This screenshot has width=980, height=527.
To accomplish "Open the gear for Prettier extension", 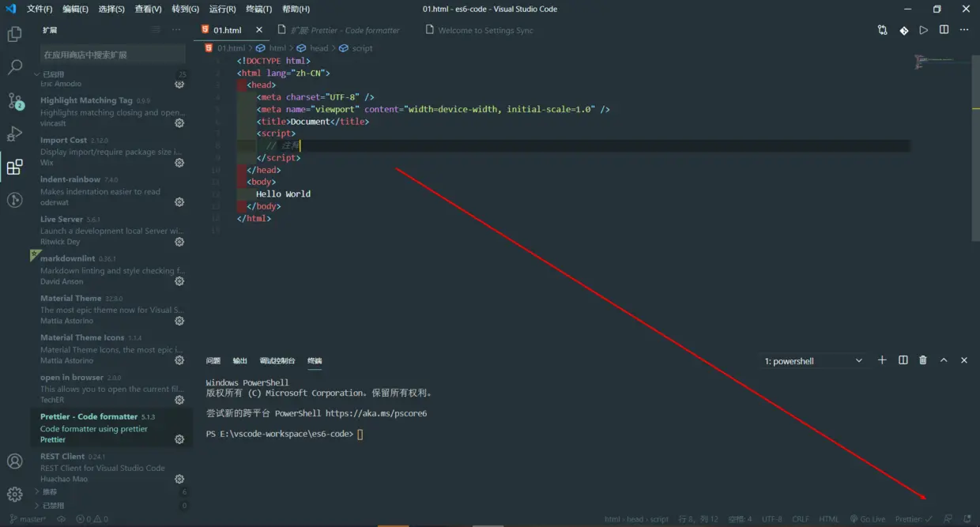I will click(179, 439).
